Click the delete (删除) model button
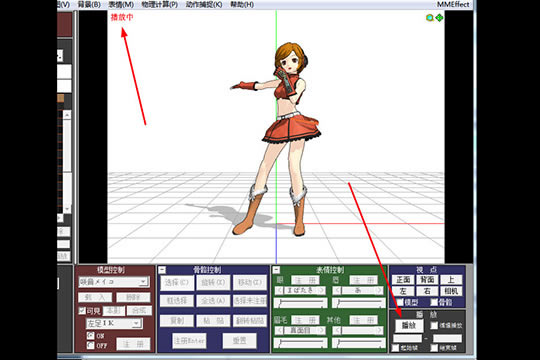Viewport: 540px width, 360px height. (x=133, y=297)
